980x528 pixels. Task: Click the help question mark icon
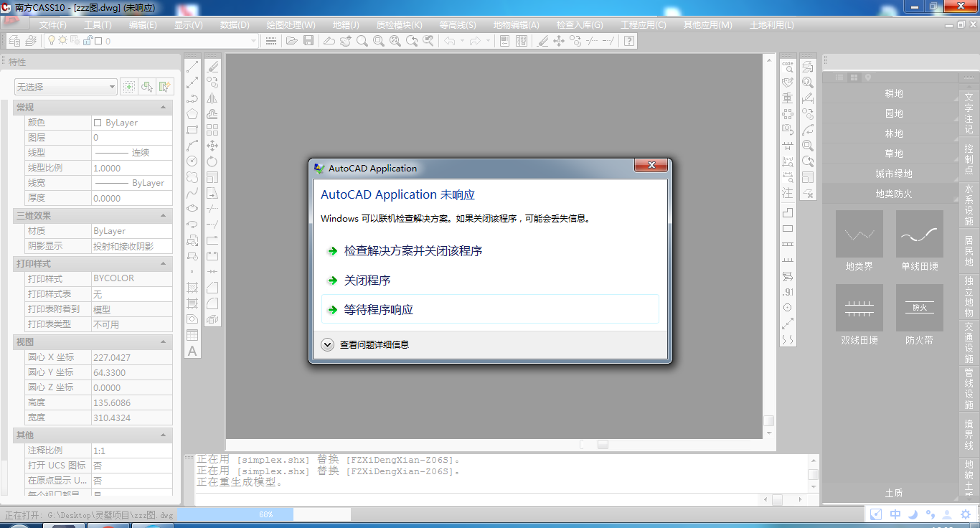coord(628,41)
